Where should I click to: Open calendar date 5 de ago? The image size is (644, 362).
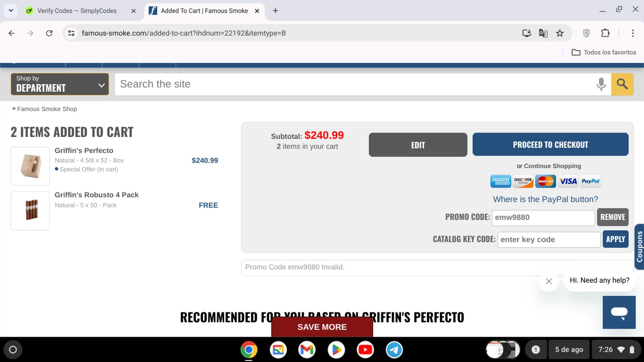pos(569,350)
